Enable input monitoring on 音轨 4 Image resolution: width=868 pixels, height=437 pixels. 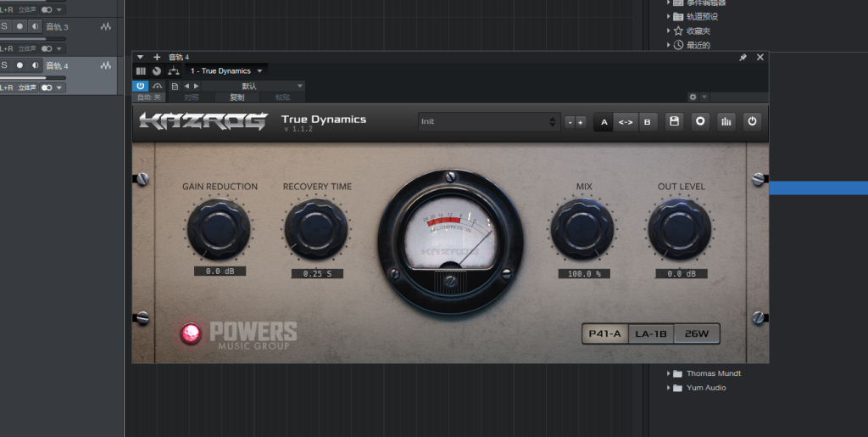pyautogui.click(x=35, y=64)
